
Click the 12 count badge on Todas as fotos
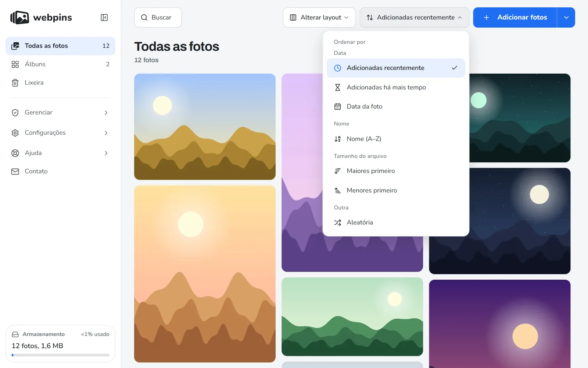tap(106, 46)
